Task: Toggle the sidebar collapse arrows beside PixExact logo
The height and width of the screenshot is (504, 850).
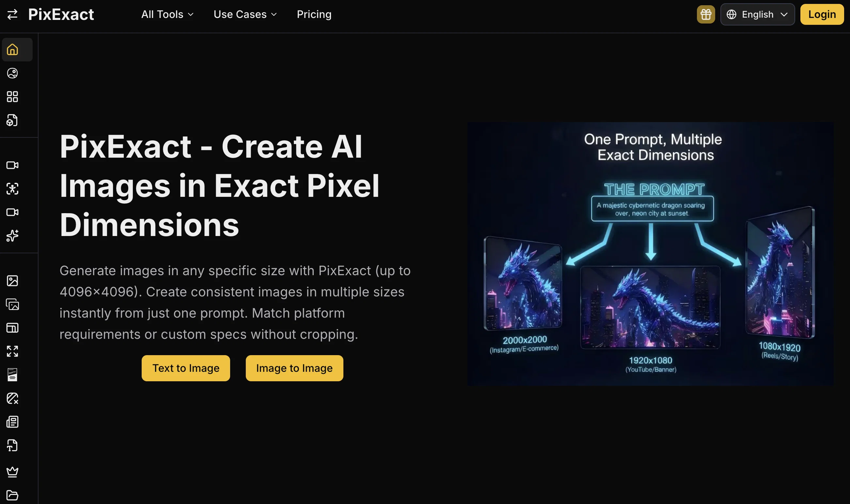Action: (12, 14)
